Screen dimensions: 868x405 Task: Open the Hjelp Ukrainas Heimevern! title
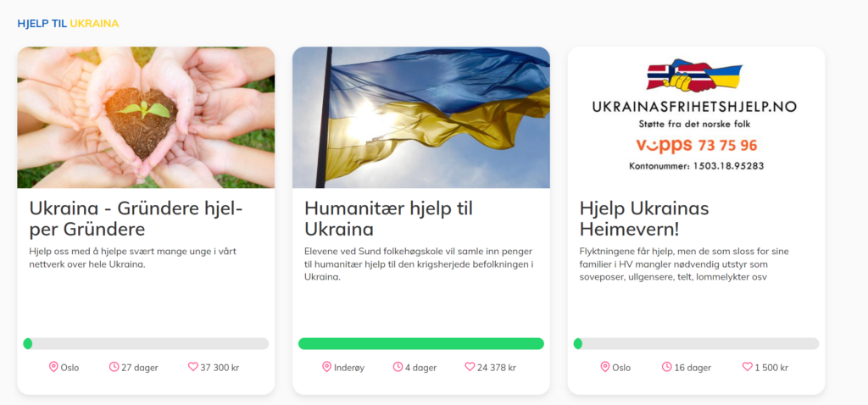pyautogui.click(x=644, y=219)
